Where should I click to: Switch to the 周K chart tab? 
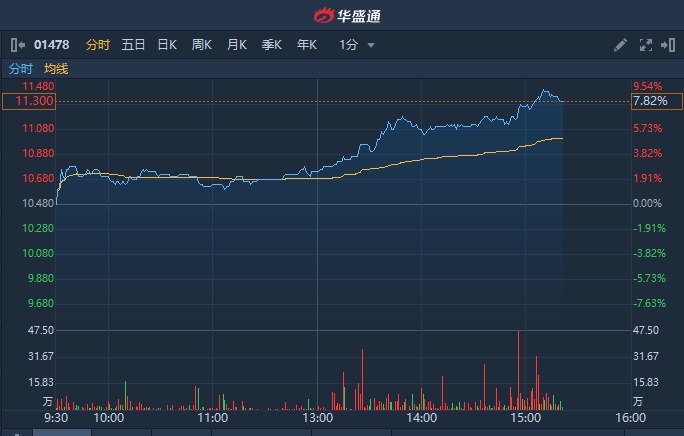(x=202, y=45)
